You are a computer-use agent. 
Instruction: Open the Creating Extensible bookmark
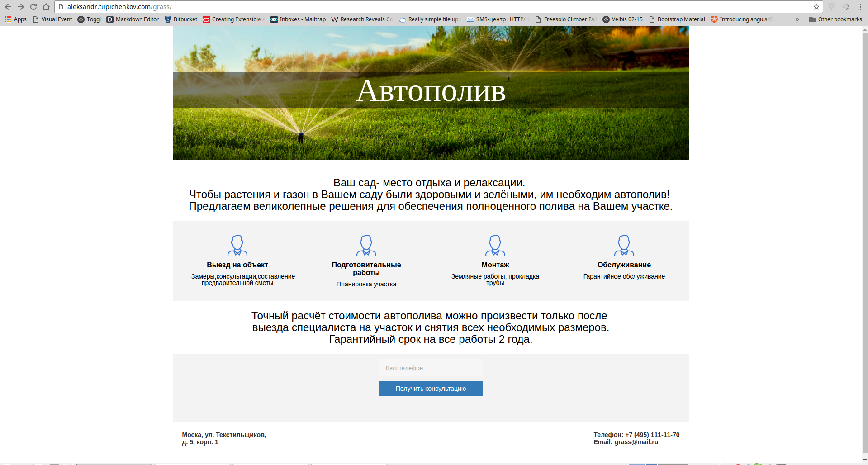(233, 19)
